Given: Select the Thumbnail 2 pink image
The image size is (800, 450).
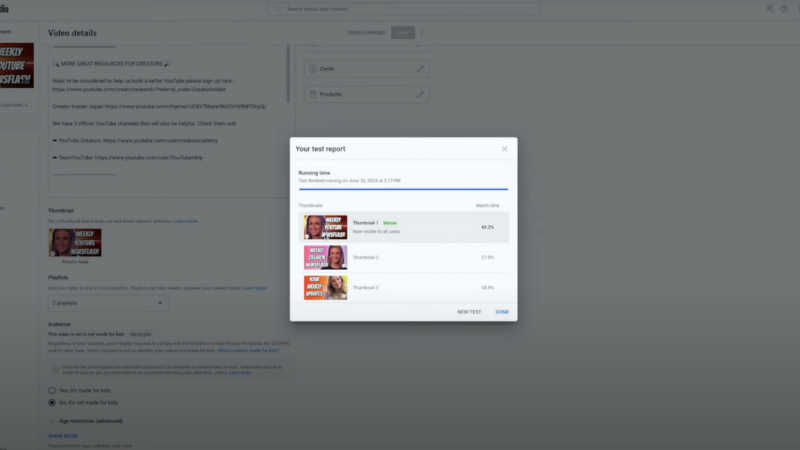Looking at the screenshot, I should coord(326,257).
